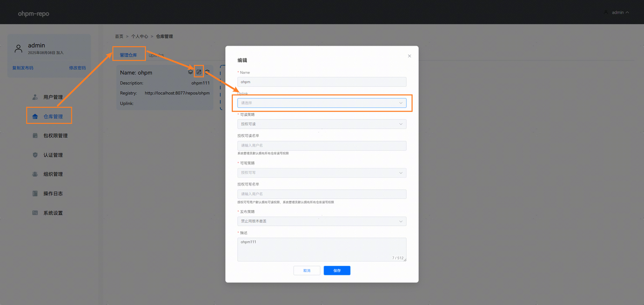Click the 保存 button
The height and width of the screenshot is (305, 644).
[336, 271]
